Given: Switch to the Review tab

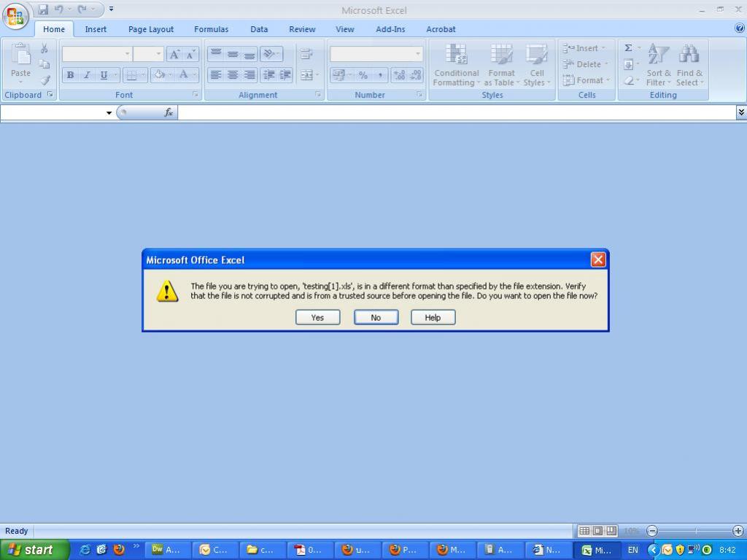Looking at the screenshot, I should 302,29.
